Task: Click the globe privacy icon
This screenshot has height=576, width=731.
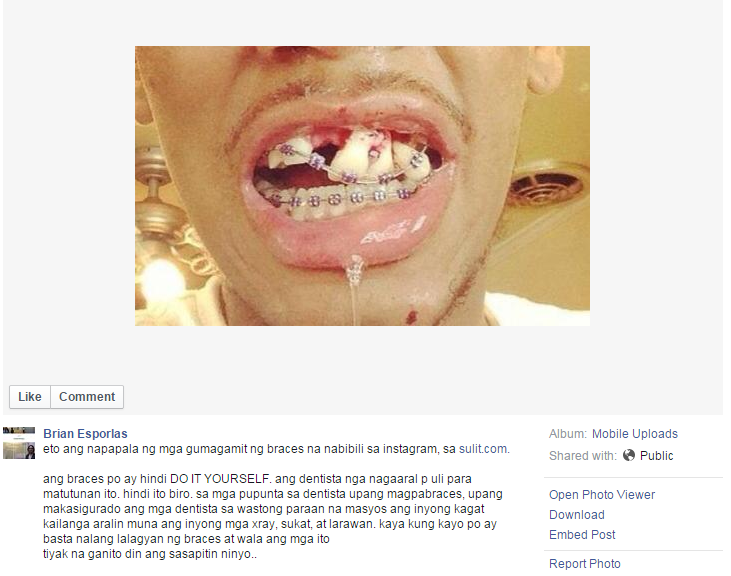Action: point(629,455)
